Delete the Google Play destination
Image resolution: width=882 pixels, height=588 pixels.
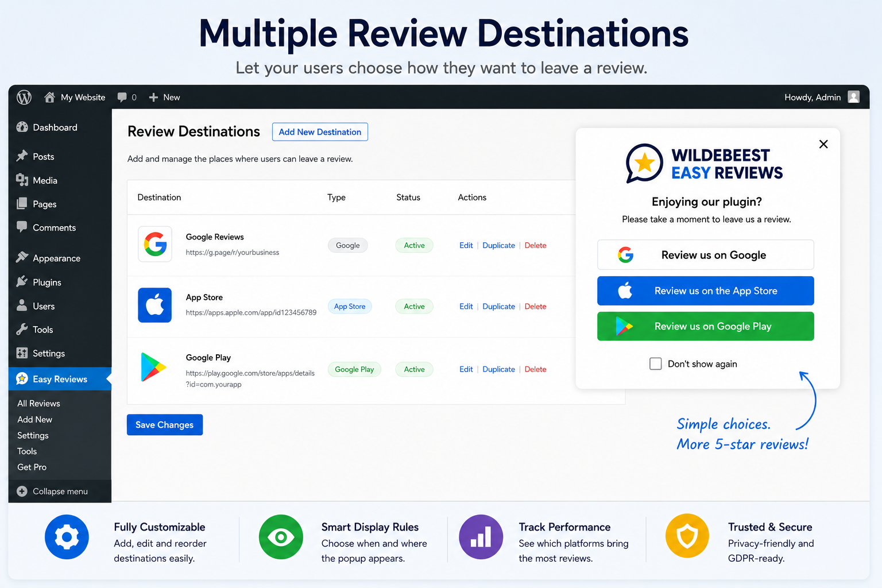tap(535, 369)
